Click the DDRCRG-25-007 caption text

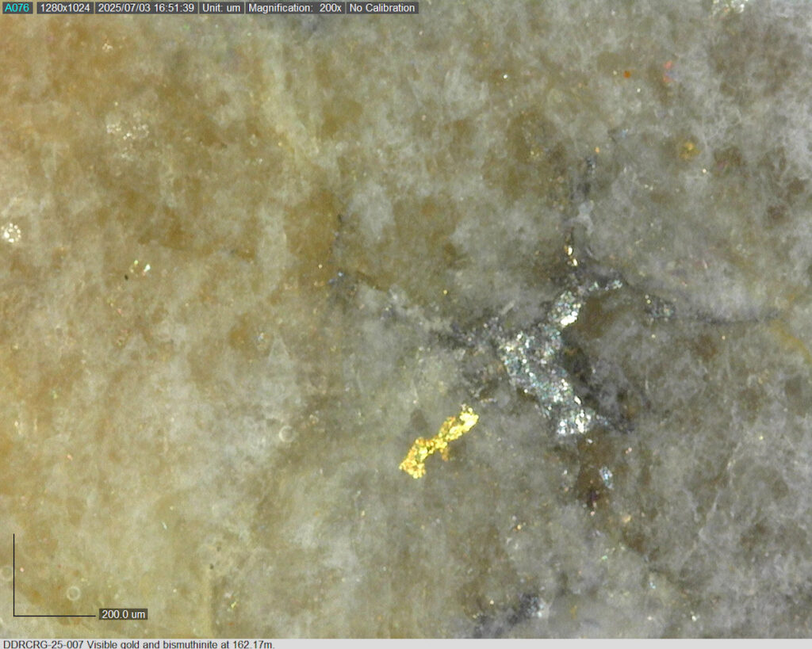coord(44,644)
